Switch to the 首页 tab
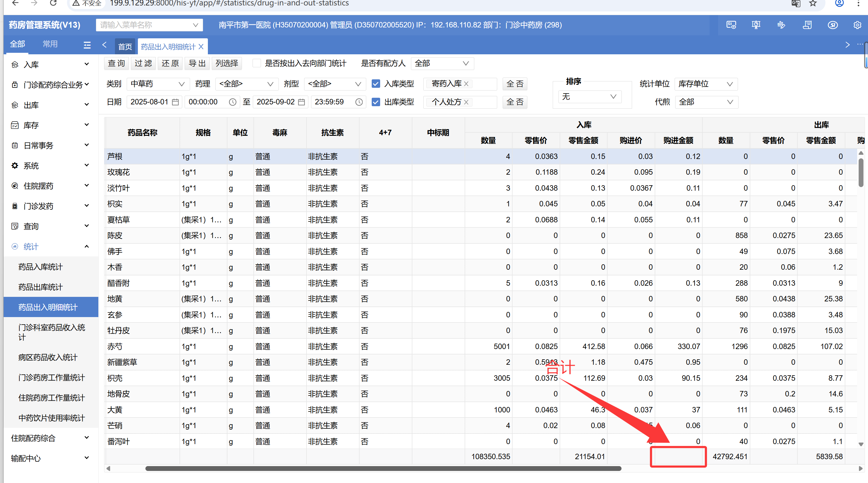The width and height of the screenshot is (868, 483). point(125,47)
